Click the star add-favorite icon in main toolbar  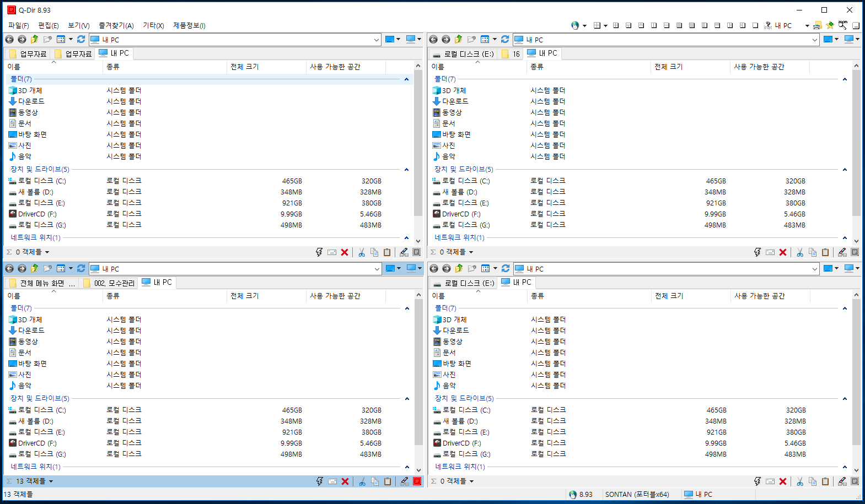click(x=830, y=25)
